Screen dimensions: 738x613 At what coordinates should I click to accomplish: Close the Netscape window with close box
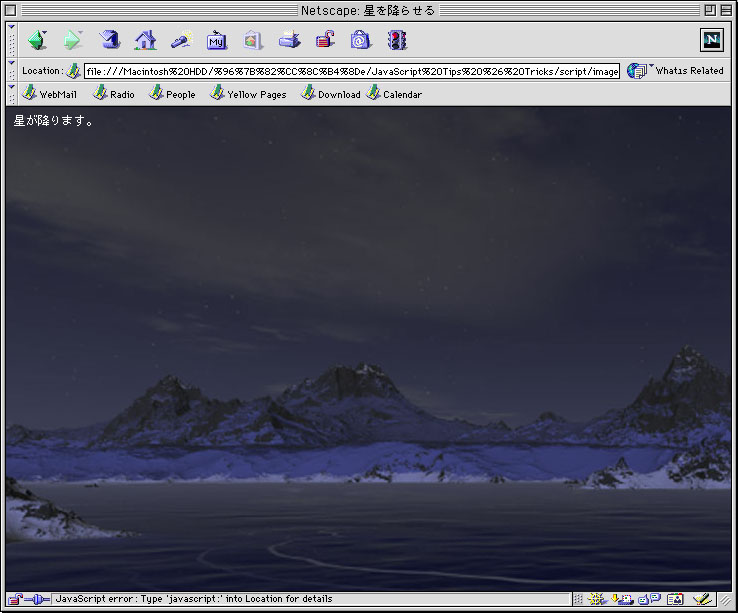10,10
